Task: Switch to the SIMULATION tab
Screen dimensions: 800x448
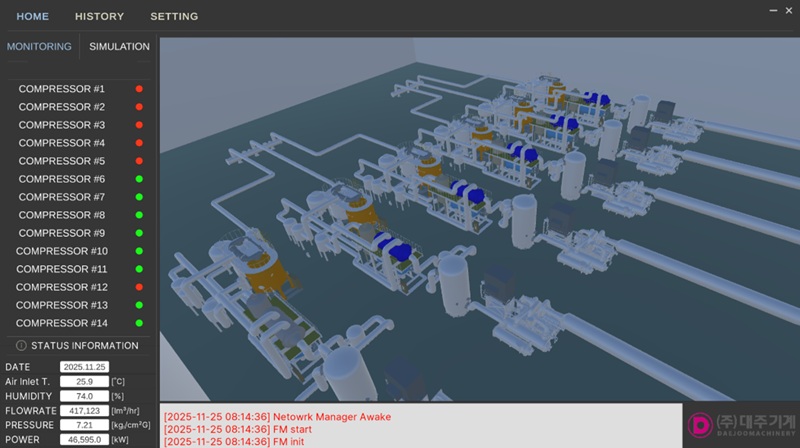Action: click(119, 47)
